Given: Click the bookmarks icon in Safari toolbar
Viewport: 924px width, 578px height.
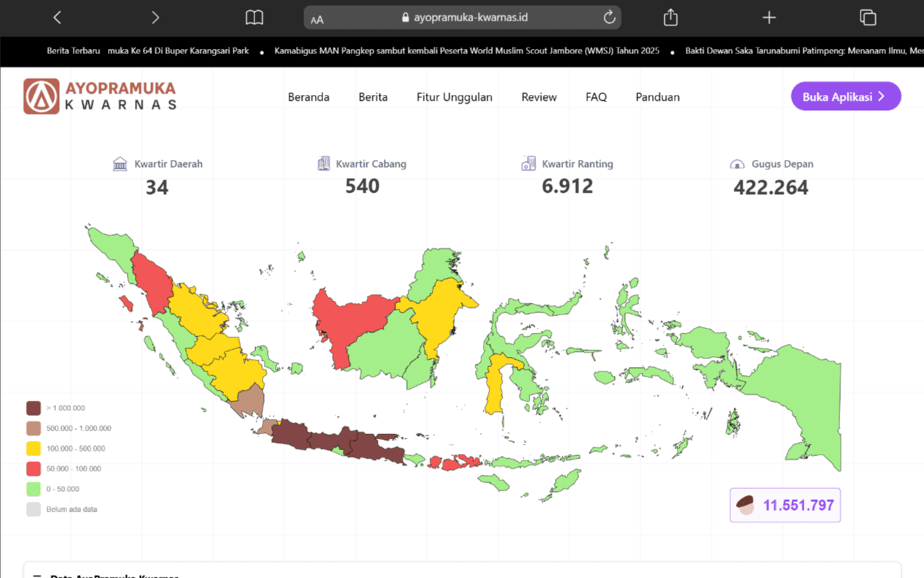Looking at the screenshot, I should coord(254,17).
